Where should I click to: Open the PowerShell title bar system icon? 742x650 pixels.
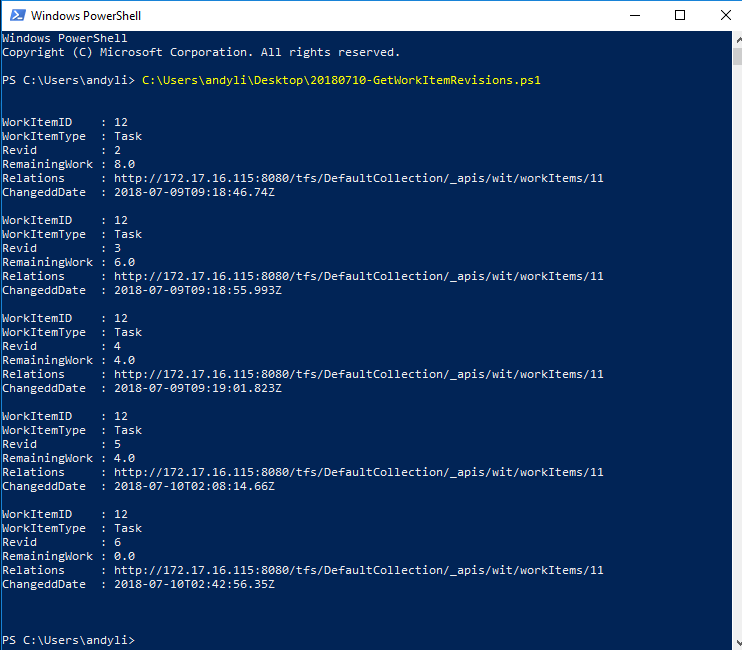pyautogui.click(x=18, y=16)
